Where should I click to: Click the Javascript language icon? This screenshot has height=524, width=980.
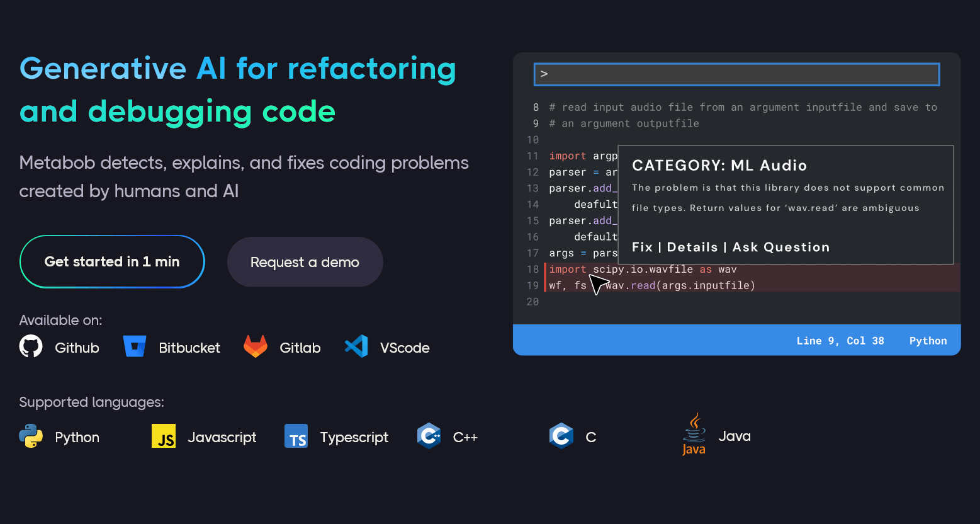[164, 436]
